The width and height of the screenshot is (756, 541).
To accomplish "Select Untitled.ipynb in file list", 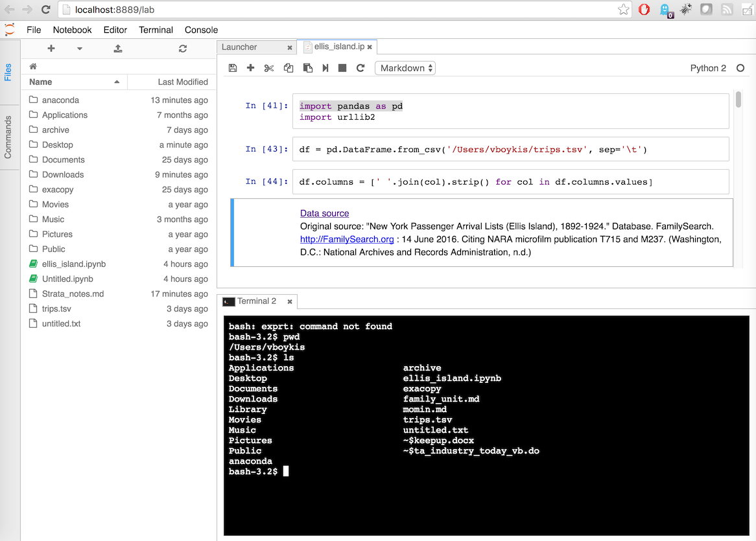I will click(x=119, y=279).
